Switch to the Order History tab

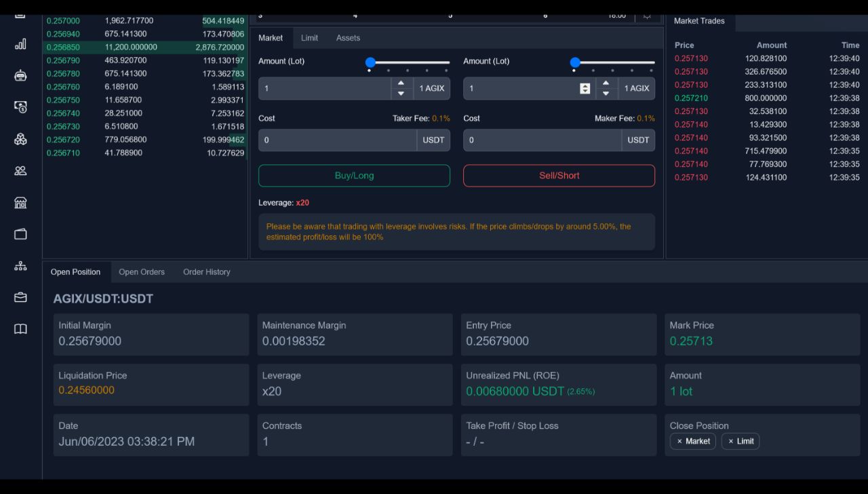pos(206,271)
